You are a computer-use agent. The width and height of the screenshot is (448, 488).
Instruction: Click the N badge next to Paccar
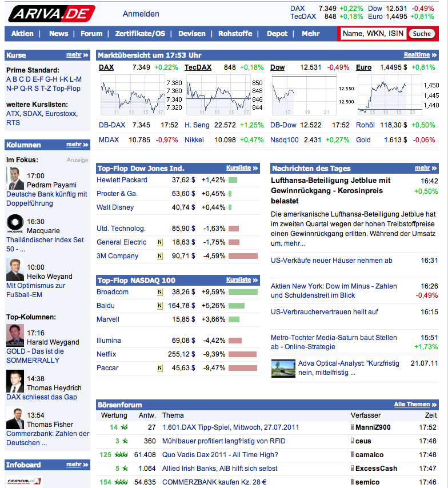159,368
